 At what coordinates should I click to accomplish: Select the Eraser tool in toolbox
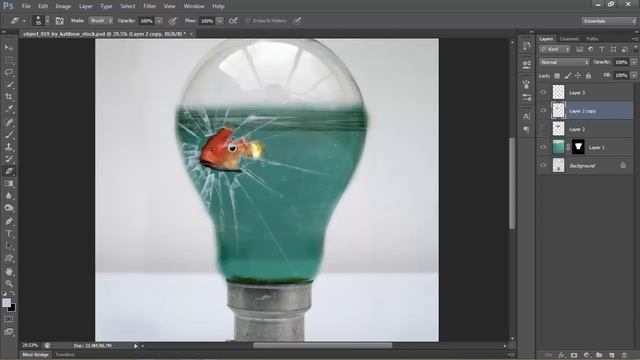[9, 171]
